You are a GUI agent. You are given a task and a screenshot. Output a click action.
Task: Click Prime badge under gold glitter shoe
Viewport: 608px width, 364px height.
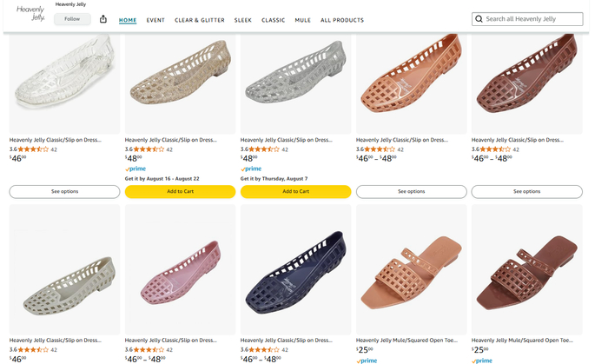click(x=135, y=169)
